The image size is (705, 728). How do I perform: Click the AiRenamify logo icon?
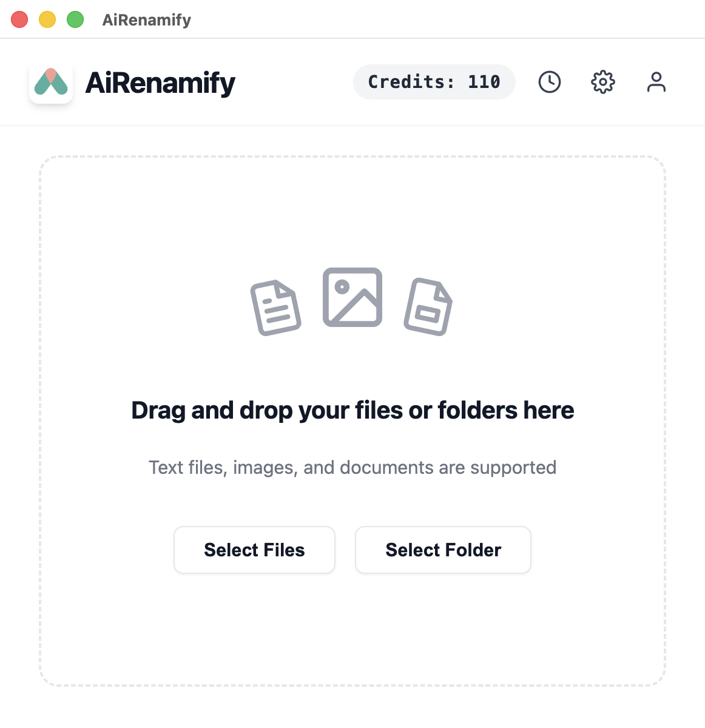pyautogui.click(x=51, y=82)
